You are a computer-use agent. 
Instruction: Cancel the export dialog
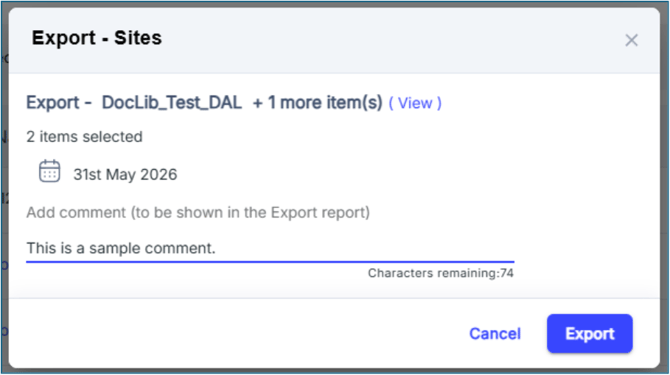click(495, 334)
